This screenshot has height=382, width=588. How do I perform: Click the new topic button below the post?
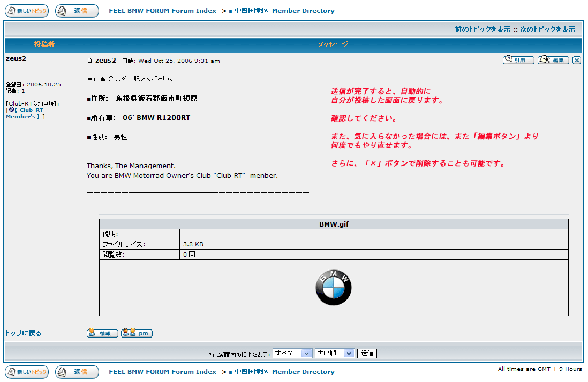click(x=27, y=372)
